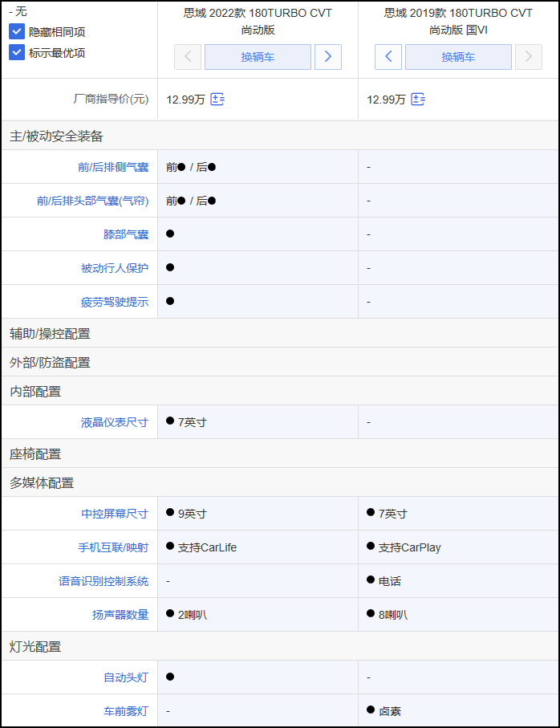
Task: Open the 被动行人保护 link
Action: point(115,268)
